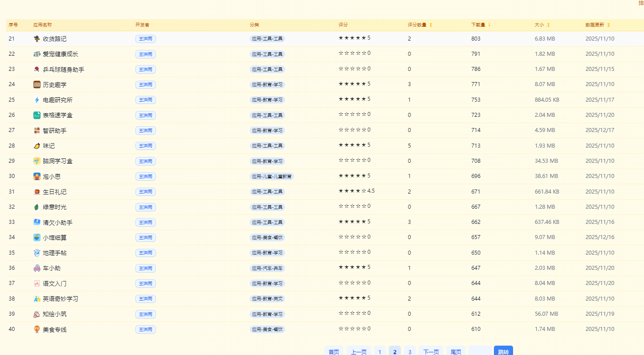Click the 收货路记 app icon
Viewport: 644px width, 355px height.
click(37, 39)
